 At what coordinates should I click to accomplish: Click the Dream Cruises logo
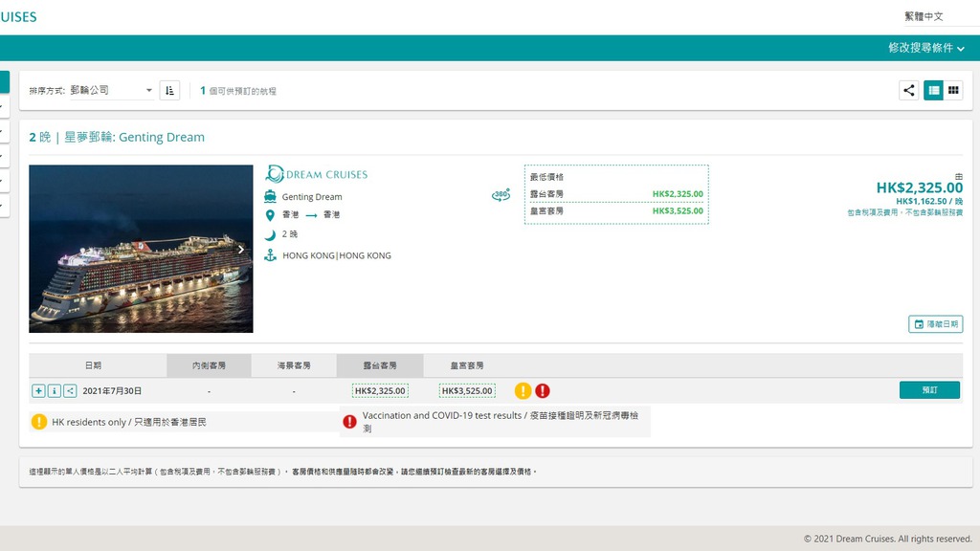point(316,174)
